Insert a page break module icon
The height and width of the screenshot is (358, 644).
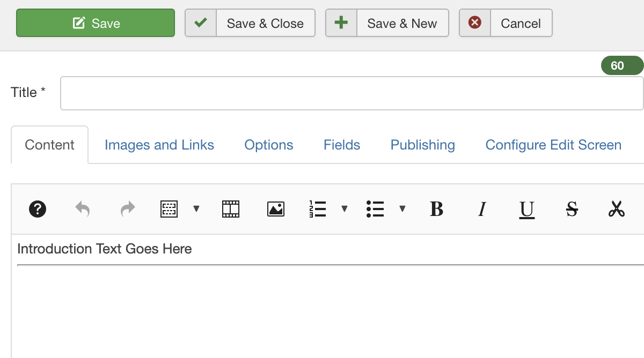pyautogui.click(x=169, y=208)
